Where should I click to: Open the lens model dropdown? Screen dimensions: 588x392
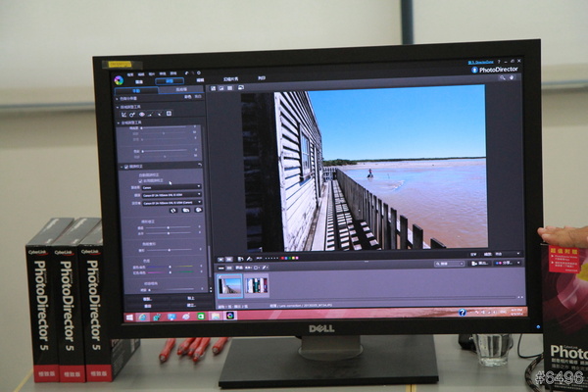coord(171,195)
